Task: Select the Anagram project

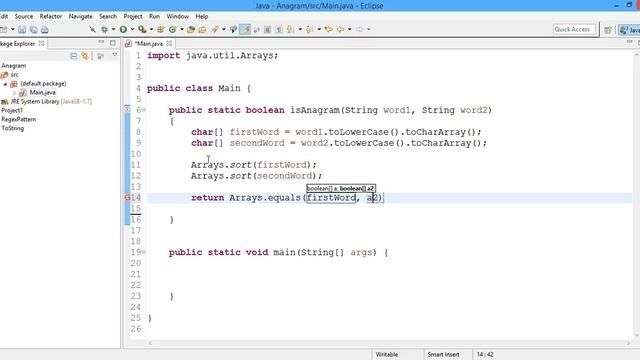Action: (13, 66)
